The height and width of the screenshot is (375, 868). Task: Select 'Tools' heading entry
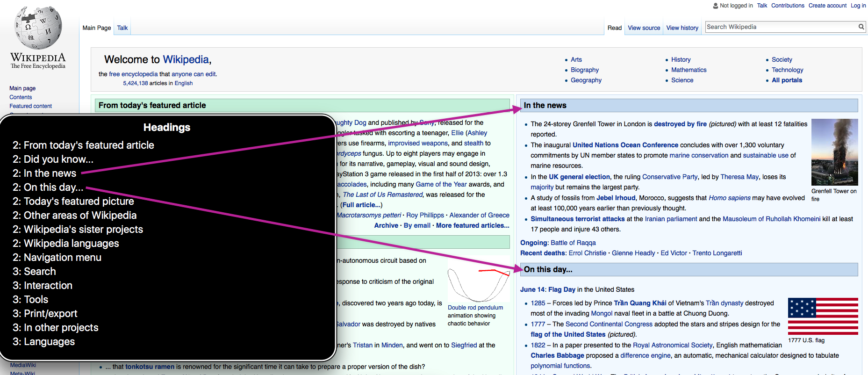(x=30, y=300)
